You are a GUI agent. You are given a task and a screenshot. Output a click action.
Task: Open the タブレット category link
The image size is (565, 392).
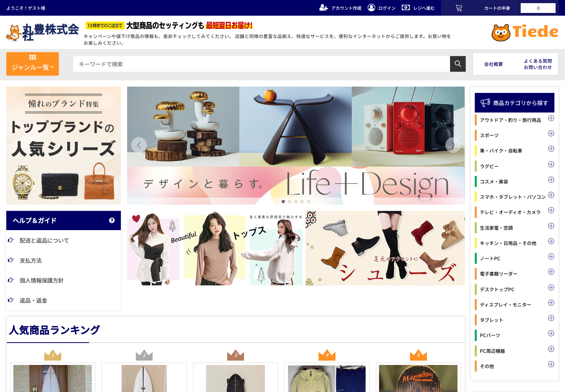(x=491, y=320)
